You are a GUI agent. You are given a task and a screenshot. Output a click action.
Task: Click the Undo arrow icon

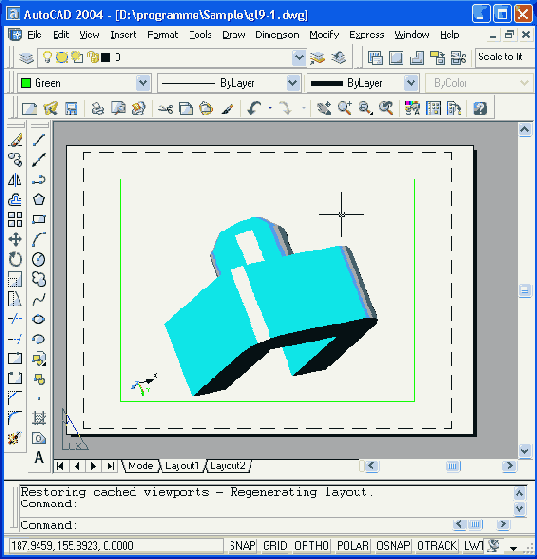pos(255,108)
